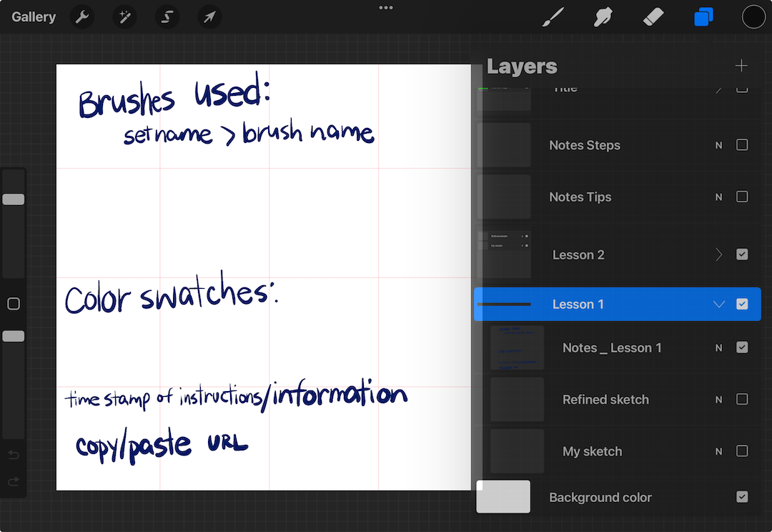The image size is (772, 532).
Task: Select the Transform arrow tool
Action: 209,16
